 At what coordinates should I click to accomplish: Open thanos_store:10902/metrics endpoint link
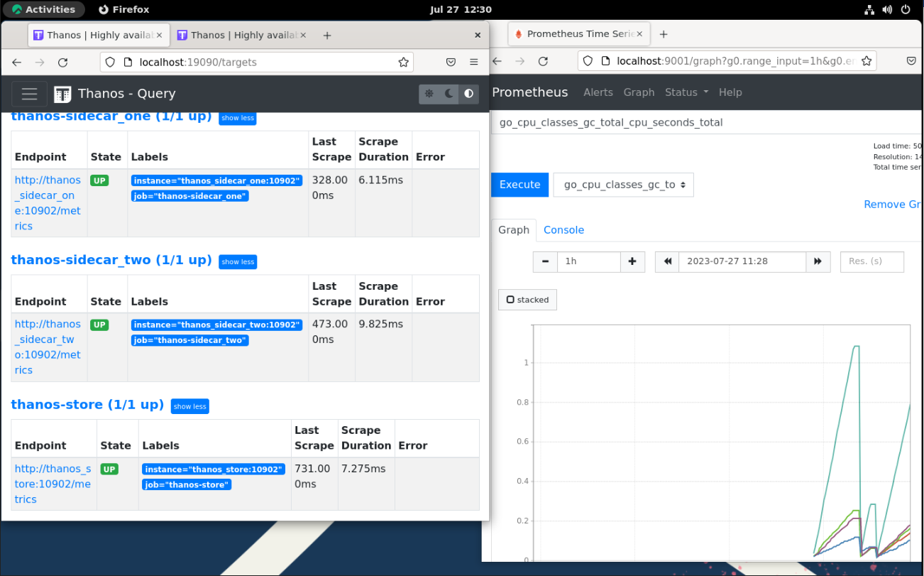pyautogui.click(x=53, y=484)
